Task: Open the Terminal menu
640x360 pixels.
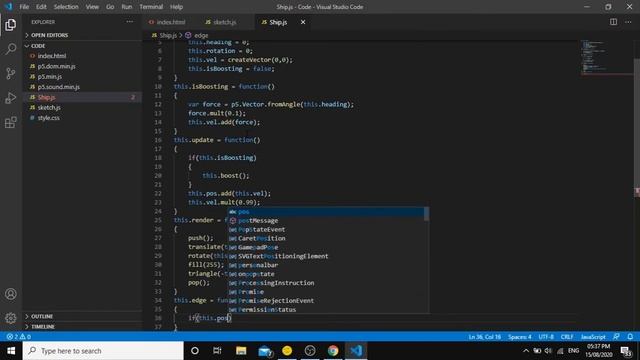Action: pos(151,7)
